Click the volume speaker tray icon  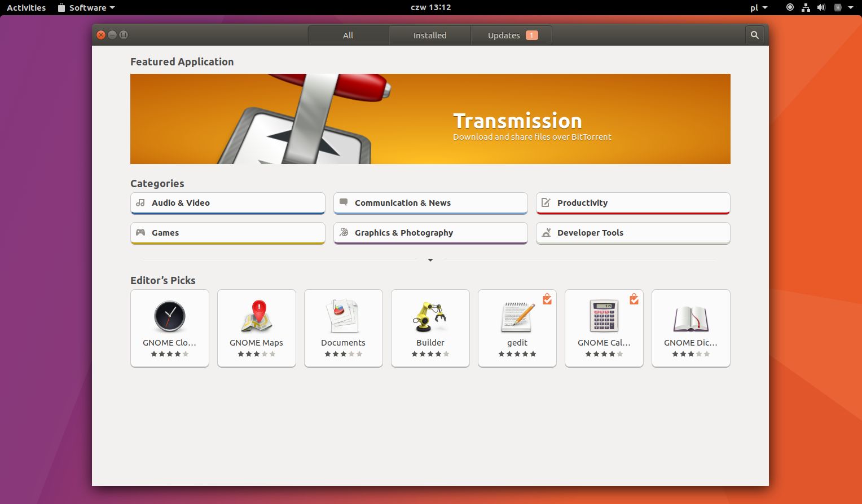coord(821,8)
